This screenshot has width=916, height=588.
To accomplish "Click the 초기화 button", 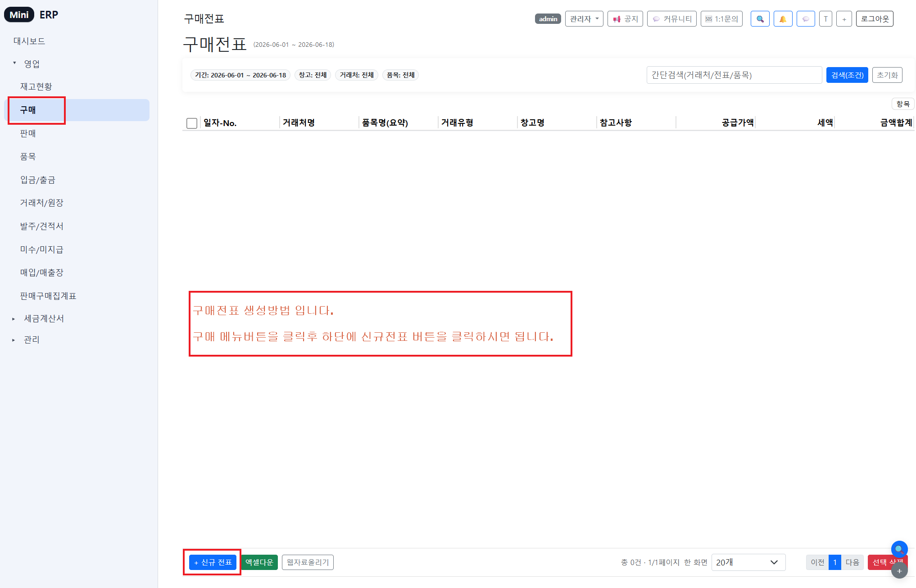I will (887, 75).
